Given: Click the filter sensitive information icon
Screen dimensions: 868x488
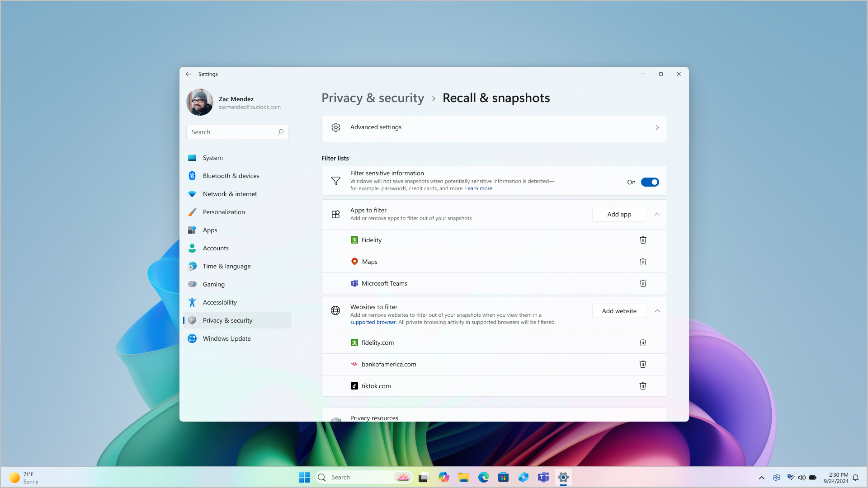Looking at the screenshot, I should coord(335,181).
